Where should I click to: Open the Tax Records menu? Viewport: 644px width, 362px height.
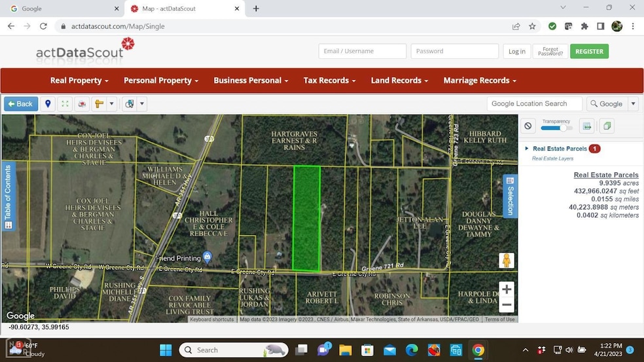pyautogui.click(x=329, y=81)
